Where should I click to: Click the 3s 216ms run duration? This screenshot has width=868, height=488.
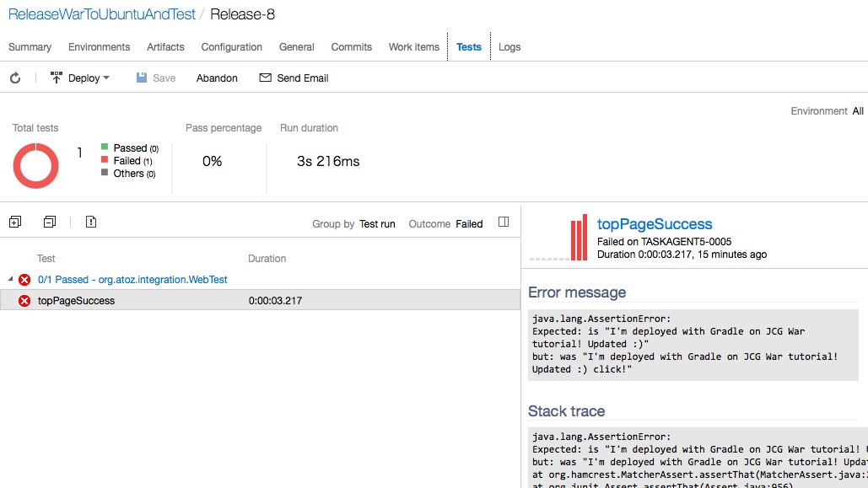click(x=328, y=161)
